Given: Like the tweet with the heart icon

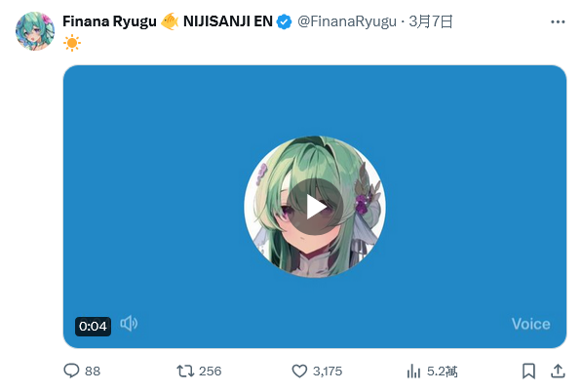Looking at the screenshot, I should 299,371.
